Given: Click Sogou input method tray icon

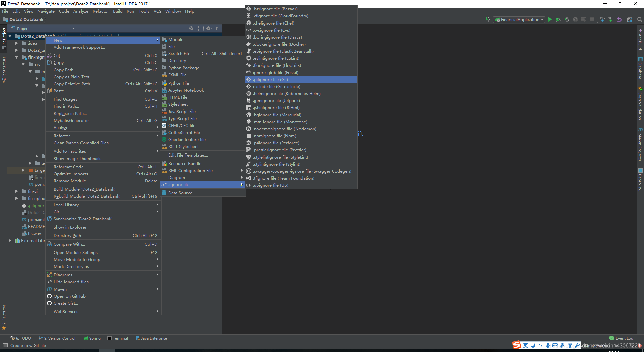Looking at the screenshot, I should [517, 345].
